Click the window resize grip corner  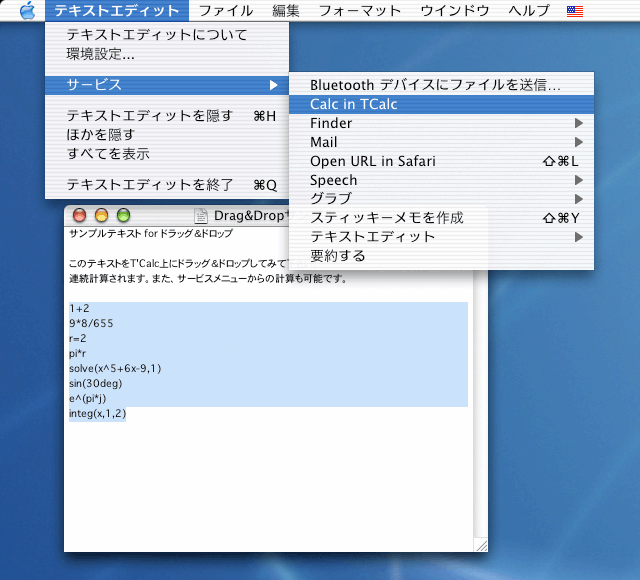coord(481,544)
